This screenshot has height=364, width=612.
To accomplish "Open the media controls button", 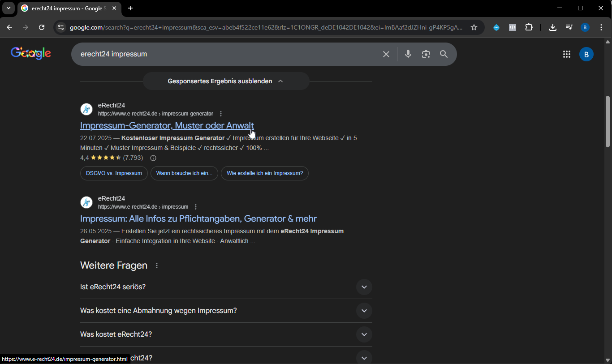I will click(x=569, y=27).
